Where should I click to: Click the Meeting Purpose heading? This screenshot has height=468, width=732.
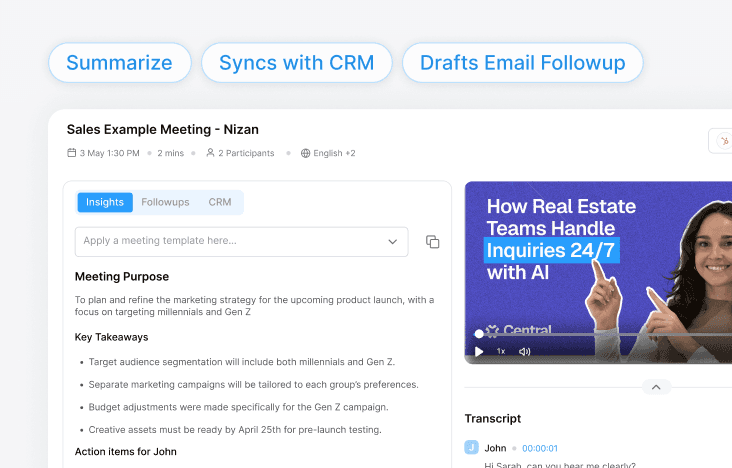122,277
